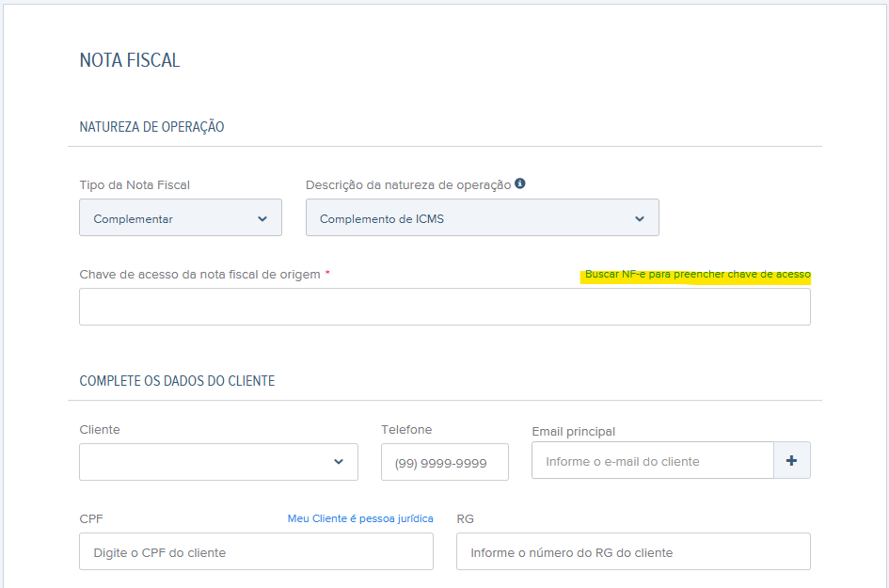
Task: Click the Digite o CPF do cliente field
Action: coord(255,551)
